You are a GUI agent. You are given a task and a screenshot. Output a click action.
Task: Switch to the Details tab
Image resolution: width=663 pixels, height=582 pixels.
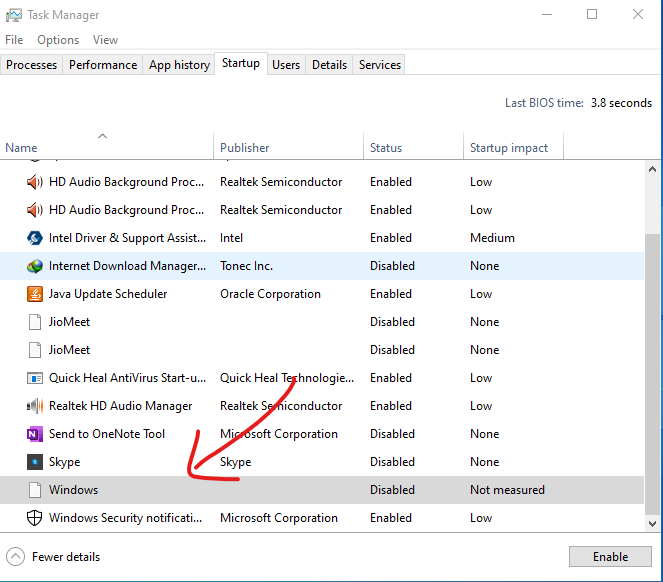[x=329, y=65]
